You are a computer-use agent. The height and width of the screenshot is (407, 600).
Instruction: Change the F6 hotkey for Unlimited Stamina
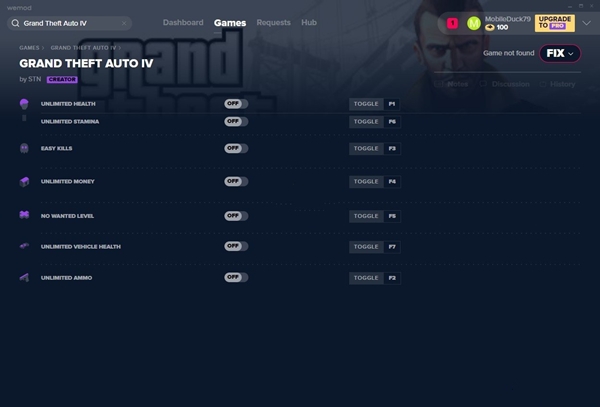(x=392, y=122)
